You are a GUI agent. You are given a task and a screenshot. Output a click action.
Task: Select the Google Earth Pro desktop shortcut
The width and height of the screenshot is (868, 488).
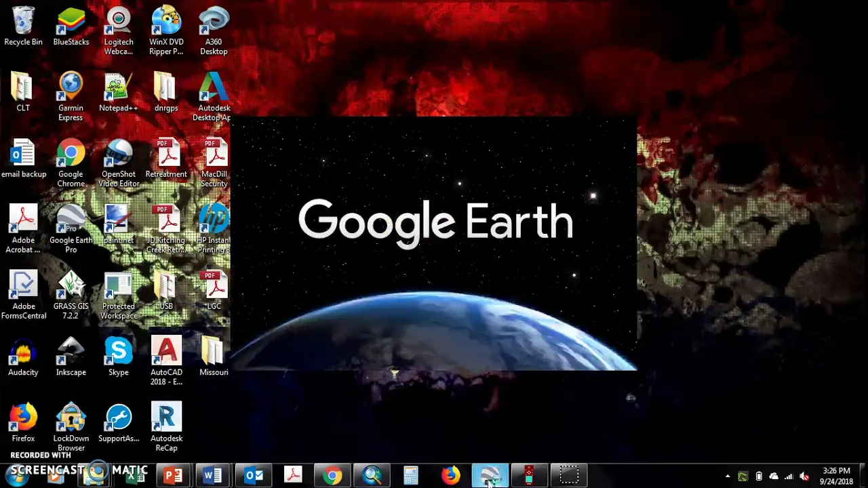(71, 229)
